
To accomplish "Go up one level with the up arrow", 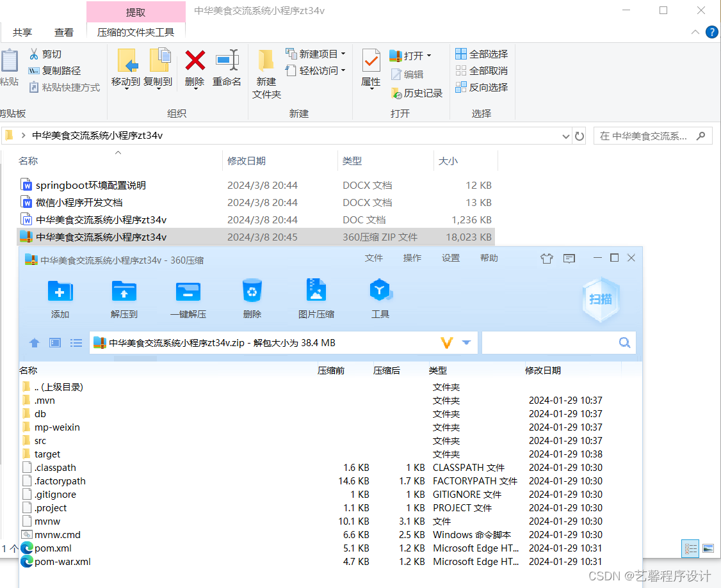I will [x=35, y=343].
